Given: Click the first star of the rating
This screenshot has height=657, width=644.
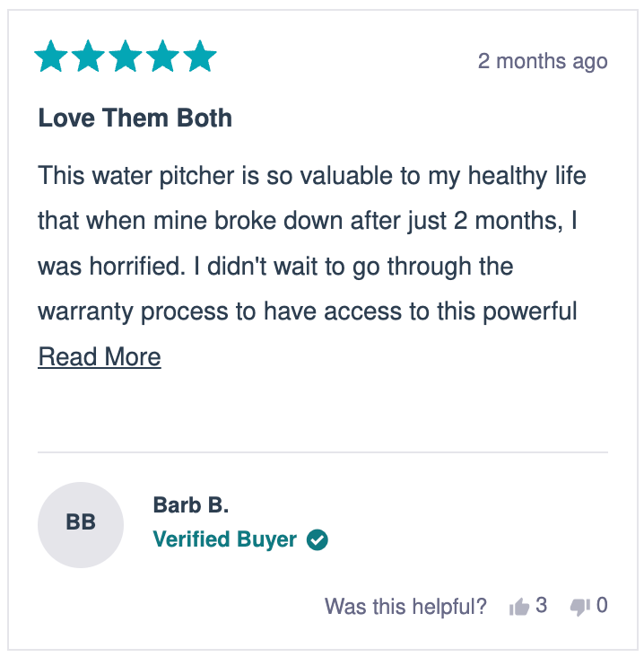Looking at the screenshot, I should click(x=51, y=56).
